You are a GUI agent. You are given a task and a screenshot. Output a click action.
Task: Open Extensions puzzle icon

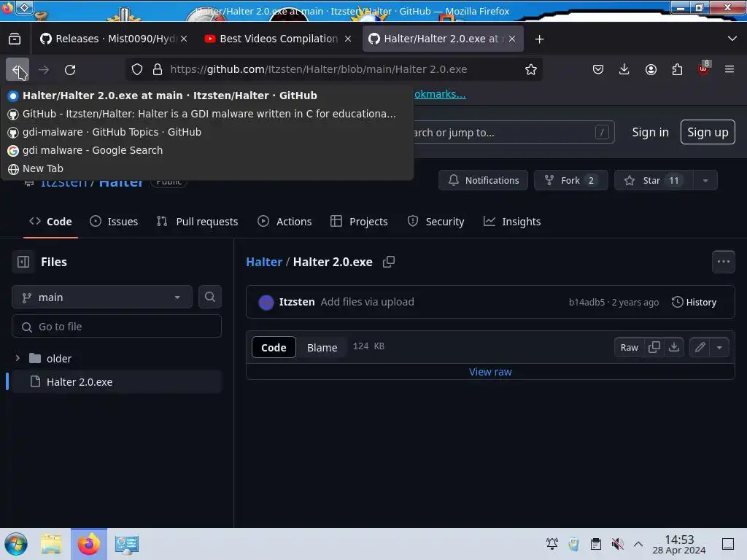pyautogui.click(x=677, y=69)
